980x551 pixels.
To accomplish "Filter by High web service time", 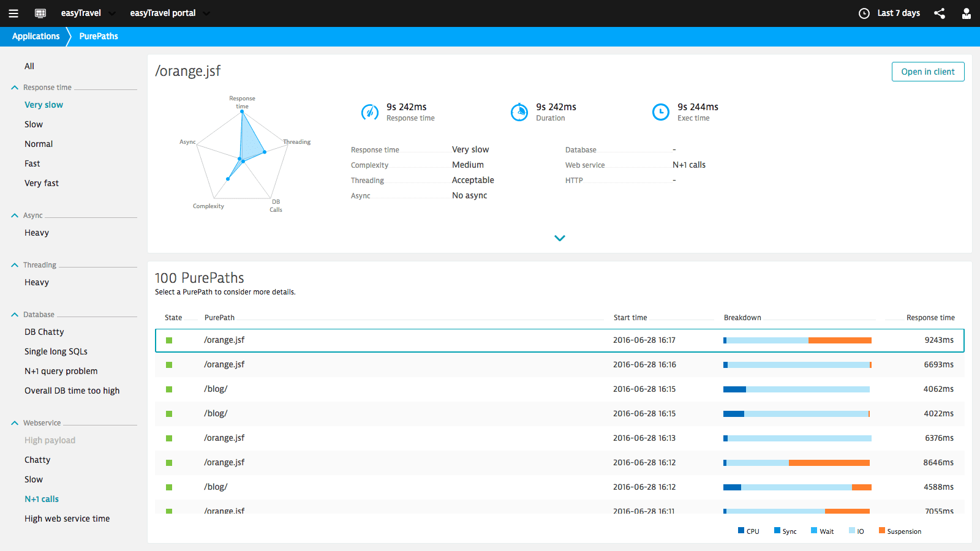I will coord(67,519).
